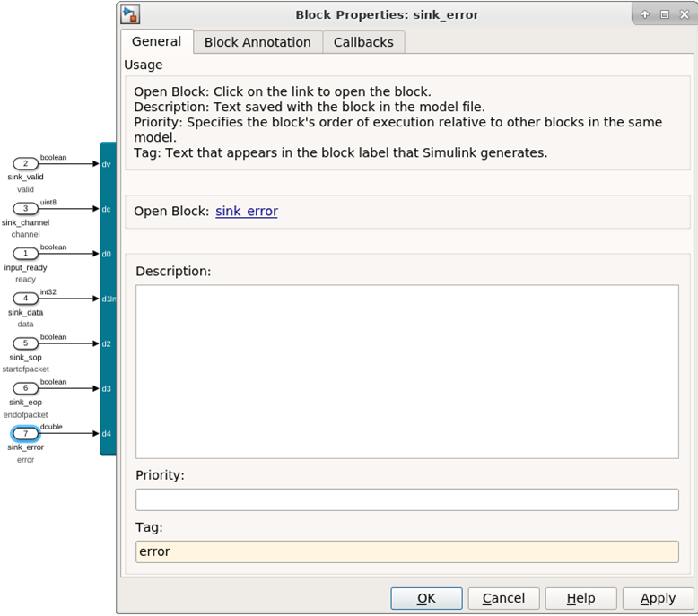Open the Callbacks tab
The height and width of the screenshot is (616, 698).
pyautogui.click(x=363, y=42)
